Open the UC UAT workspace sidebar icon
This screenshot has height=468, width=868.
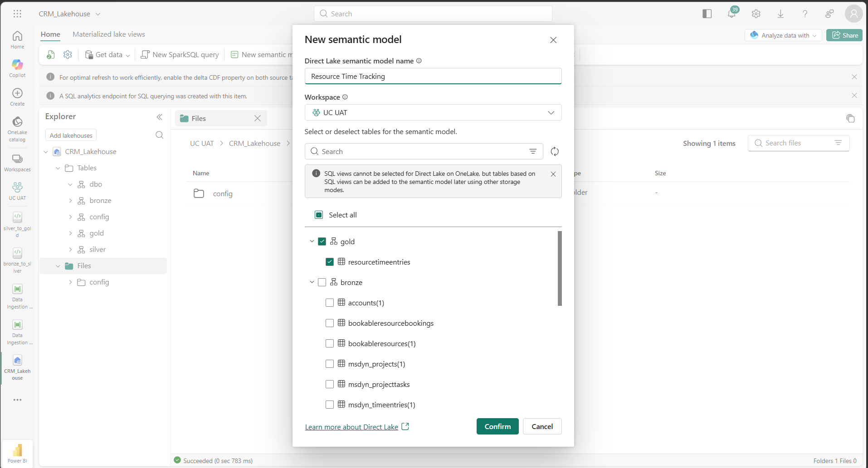[17, 191]
